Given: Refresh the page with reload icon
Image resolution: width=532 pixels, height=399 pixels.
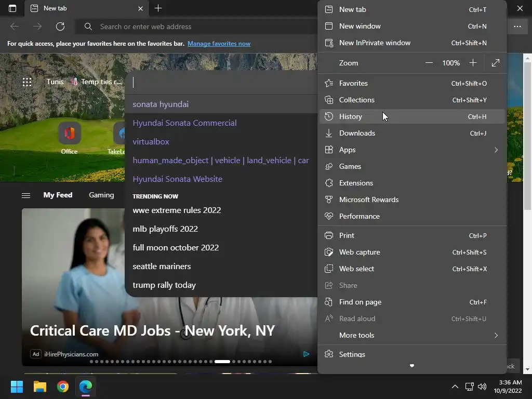Looking at the screenshot, I should [x=60, y=26].
